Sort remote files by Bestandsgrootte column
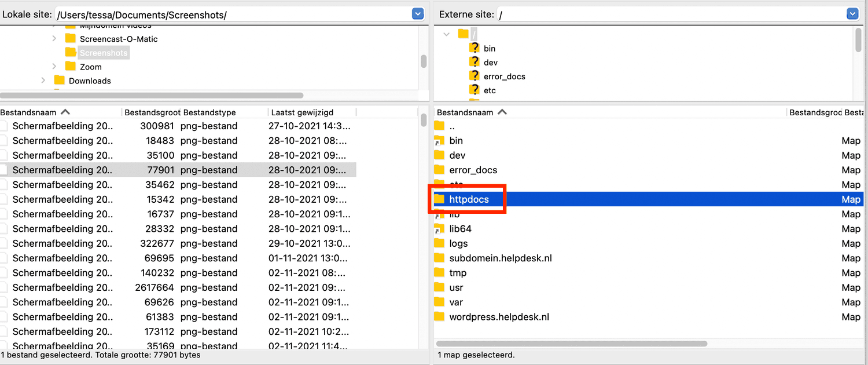Image resolution: width=868 pixels, height=365 pixels. [815, 112]
